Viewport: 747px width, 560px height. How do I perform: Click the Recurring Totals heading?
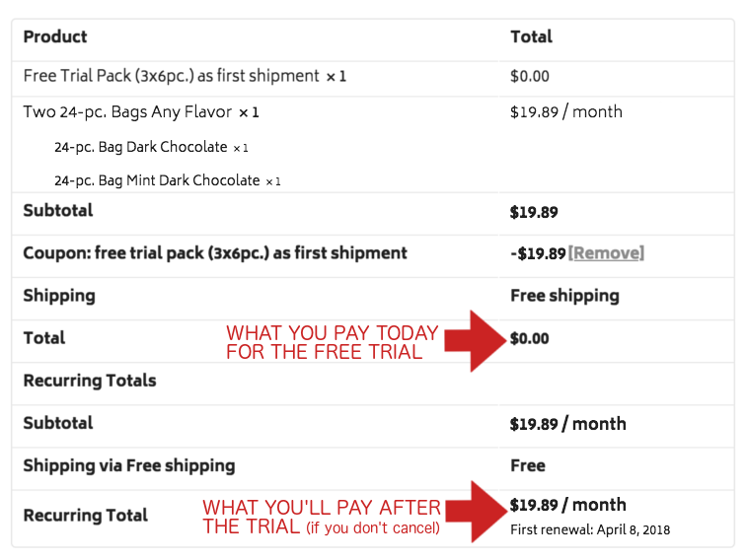[x=90, y=381]
